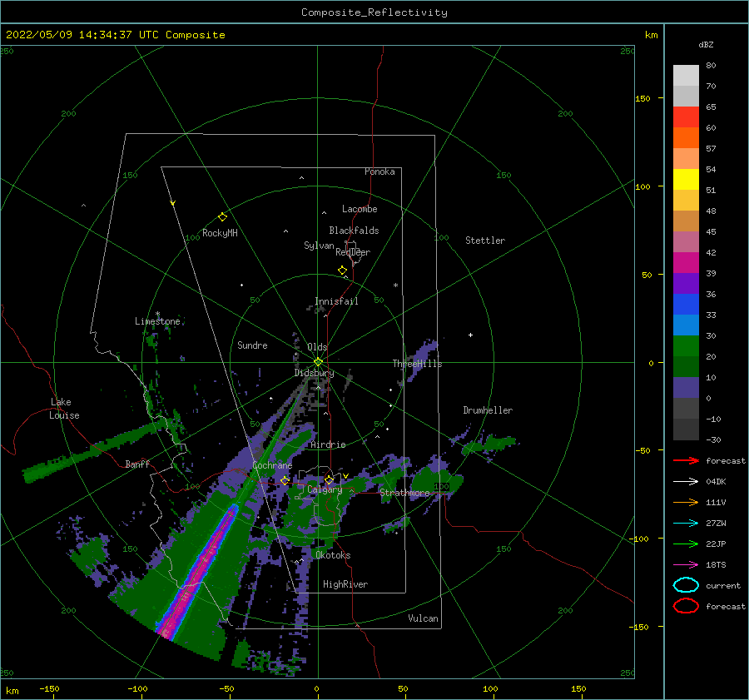Click bright yellow band in dBZ scale
This screenshot has width=749, height=700.
686,179
